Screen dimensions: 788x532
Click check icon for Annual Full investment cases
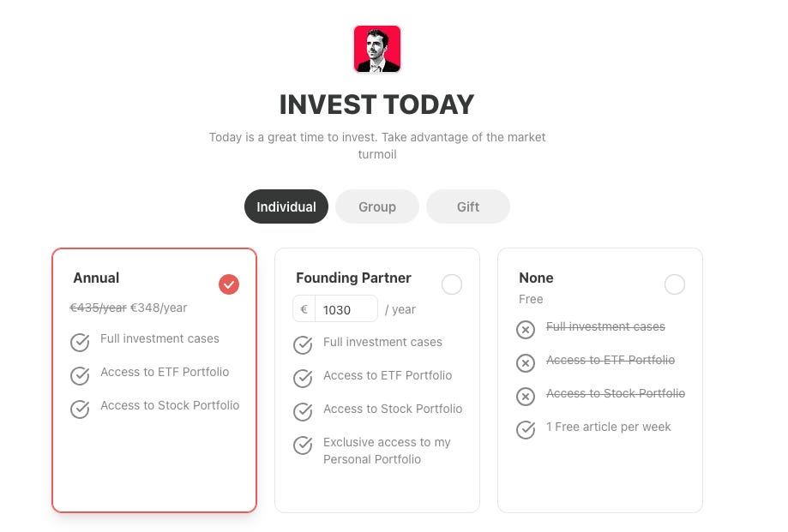[80, 343]
